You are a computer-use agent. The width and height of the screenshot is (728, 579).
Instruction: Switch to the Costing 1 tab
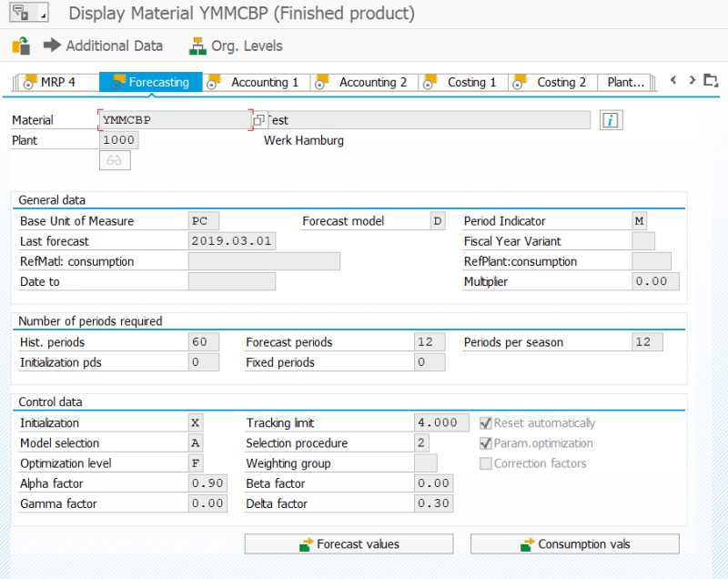tap(463, 82)
